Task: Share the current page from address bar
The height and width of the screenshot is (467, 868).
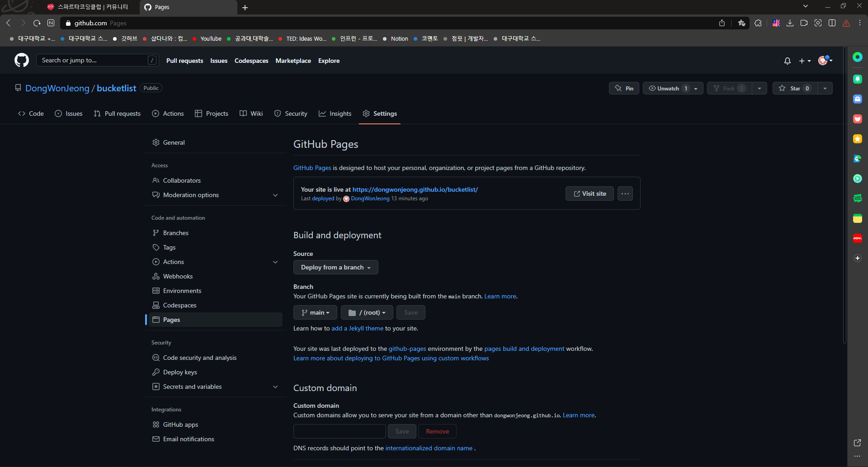Action: 722,23
